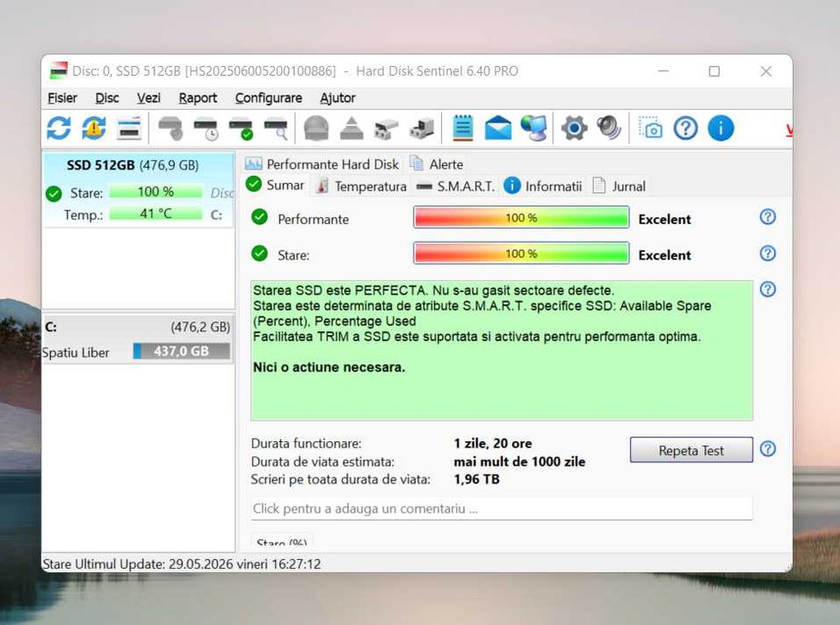Viewport: 840px width, 625px height.
Task: Minimize the Hard Disk Sentinel window
Action: tap(663, 71)
